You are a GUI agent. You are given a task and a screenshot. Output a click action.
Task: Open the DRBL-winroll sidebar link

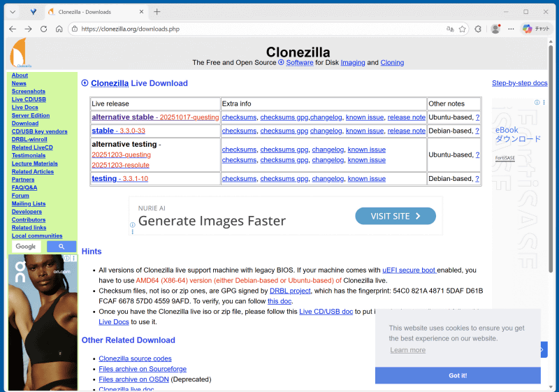(x=29, y=139)
